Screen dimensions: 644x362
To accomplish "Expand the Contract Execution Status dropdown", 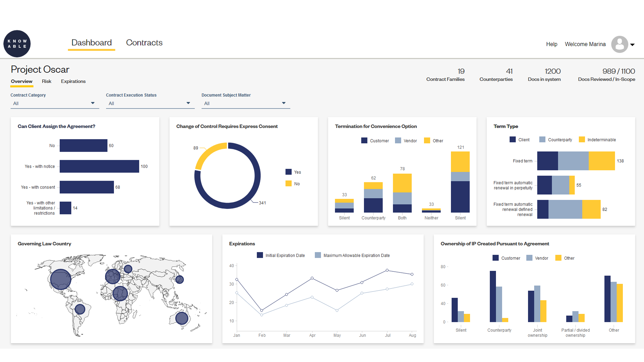I will coord(150,103).
